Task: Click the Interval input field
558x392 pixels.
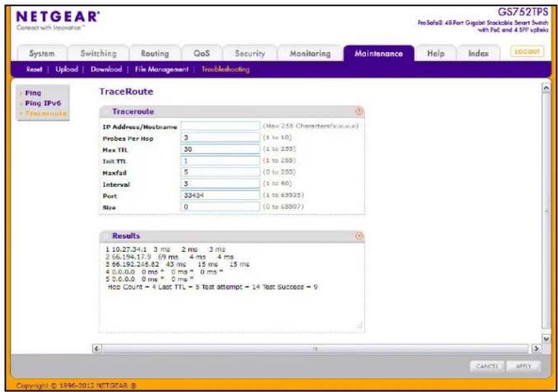Action: click(220, 183)
